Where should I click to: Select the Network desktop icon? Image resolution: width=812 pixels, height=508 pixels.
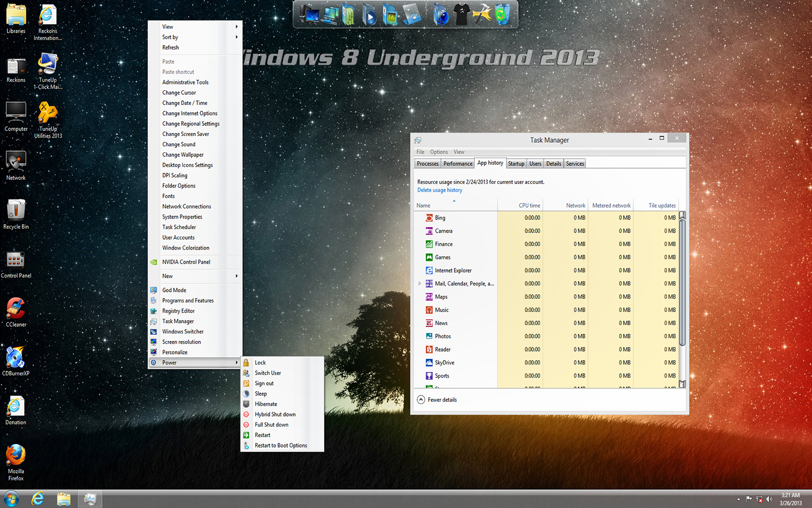point(16,166)
